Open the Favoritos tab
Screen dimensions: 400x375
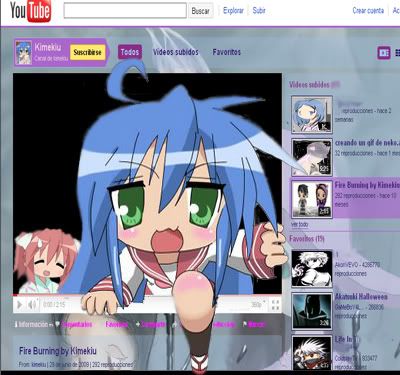(x=227, y=52)
